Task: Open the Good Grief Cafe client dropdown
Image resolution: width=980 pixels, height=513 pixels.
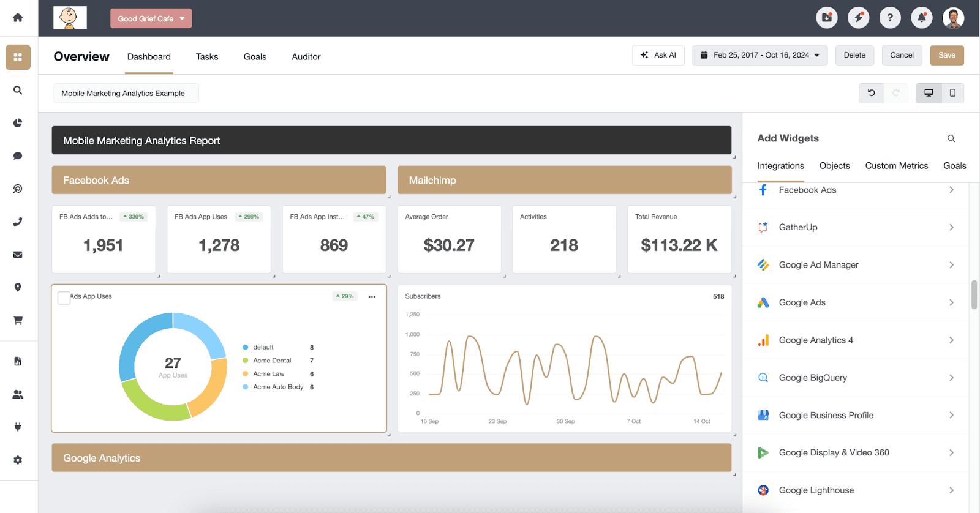Action: coord(151,18)
